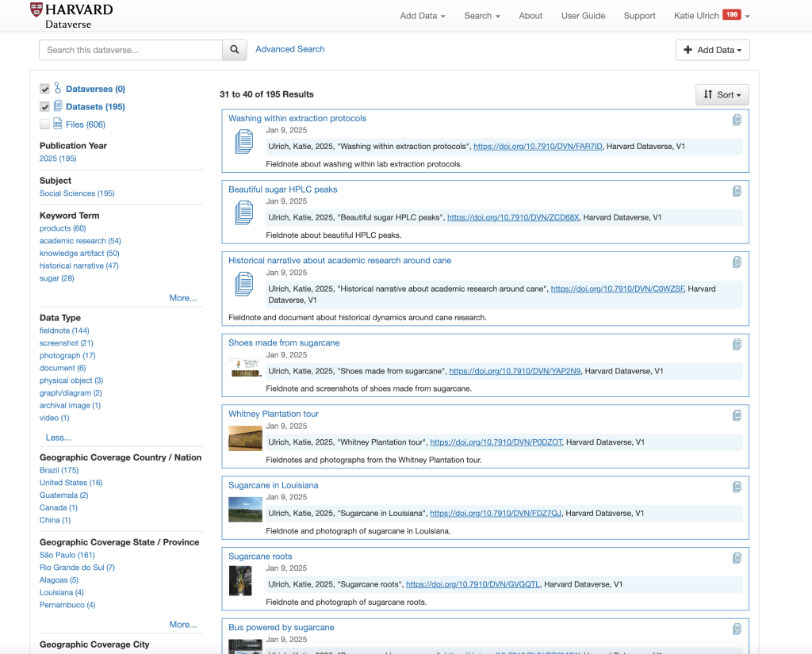Uncheck the Datasets (195) checkbox
The height and width of the screenshot is (654, 812).
click(45, 107)
